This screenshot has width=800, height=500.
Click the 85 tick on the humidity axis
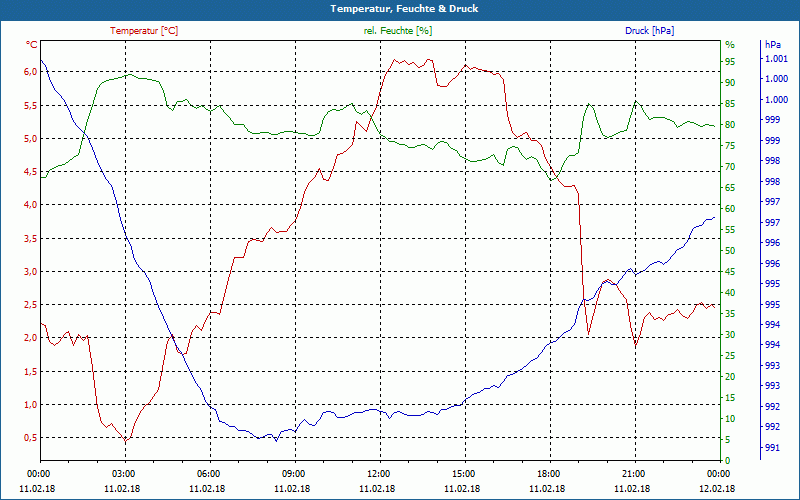730,104
